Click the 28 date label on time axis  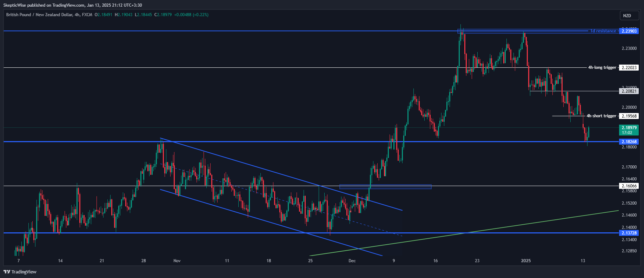pyautogui.click(x=144, y=261)
